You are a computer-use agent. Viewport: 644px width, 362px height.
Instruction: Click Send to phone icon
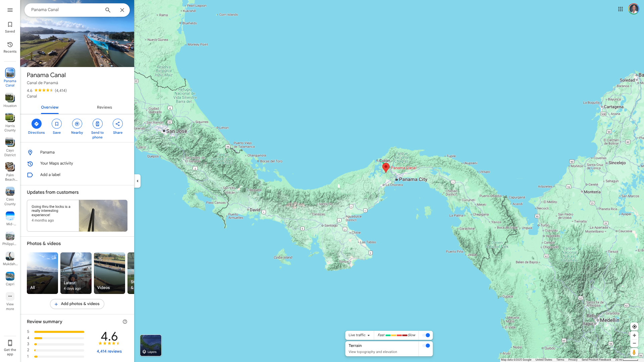coord(97,124)
